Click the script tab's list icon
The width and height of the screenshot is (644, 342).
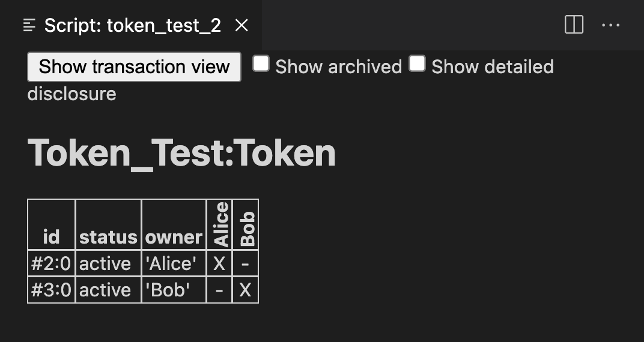[x=29, y=25]
